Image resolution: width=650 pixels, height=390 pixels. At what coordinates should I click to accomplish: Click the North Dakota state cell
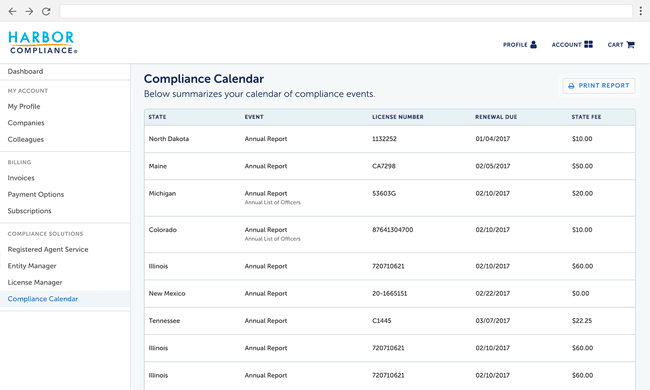(169, 139)
